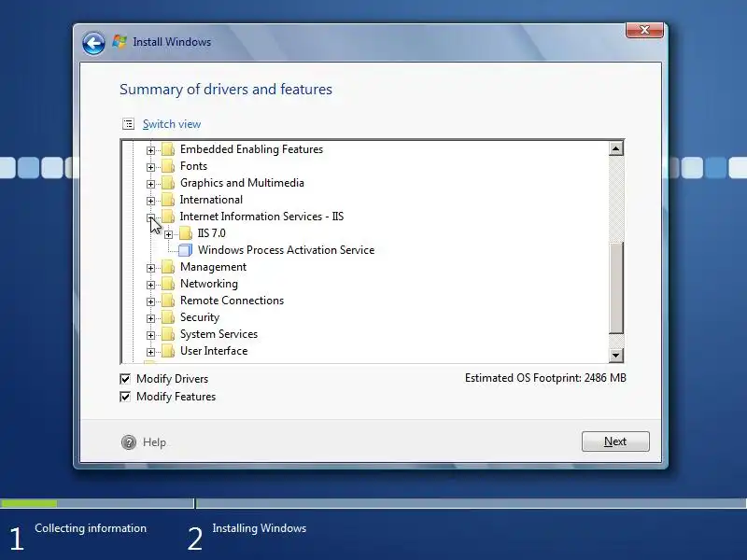The width and height of the screenshot is (747, 560).
Task: Expand the IIS 7.0 subfolder node
Action: (x=168, y=235)
